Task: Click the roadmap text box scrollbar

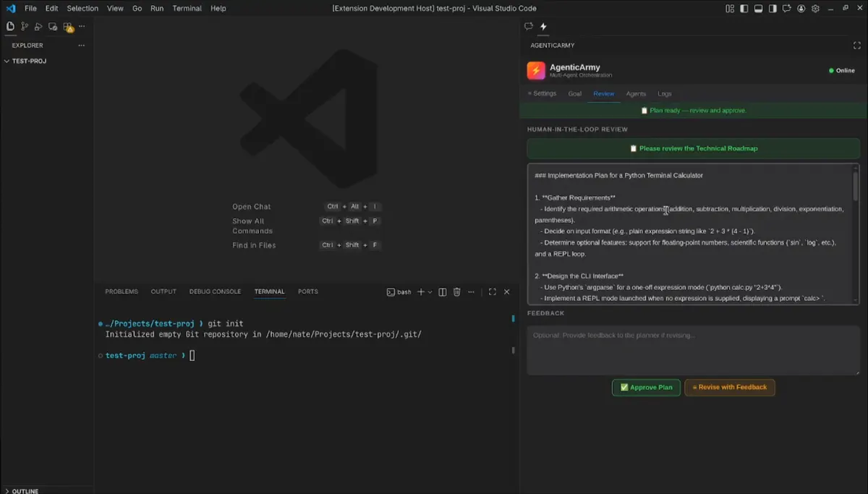Action: [856, 185]
